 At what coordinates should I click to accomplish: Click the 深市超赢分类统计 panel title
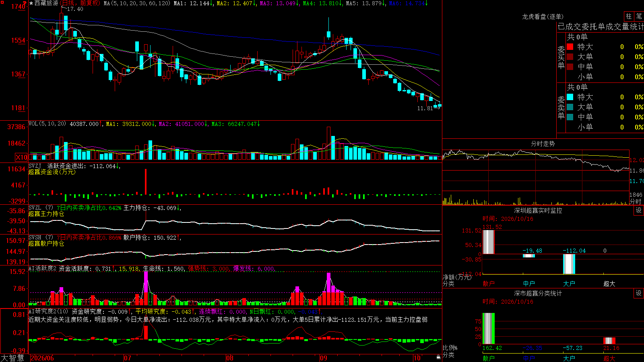[x=538, y=293]
